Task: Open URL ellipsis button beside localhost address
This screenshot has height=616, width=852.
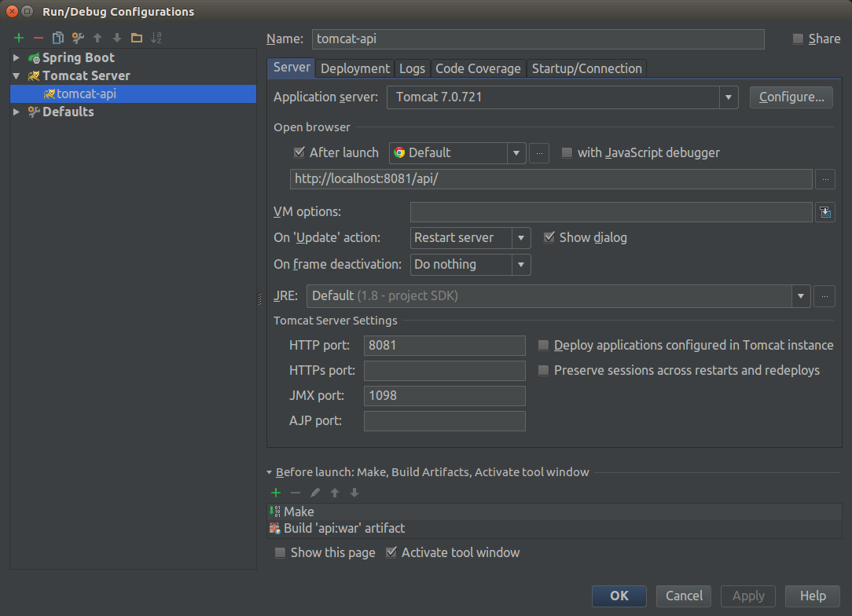Action: click(825, 179)
